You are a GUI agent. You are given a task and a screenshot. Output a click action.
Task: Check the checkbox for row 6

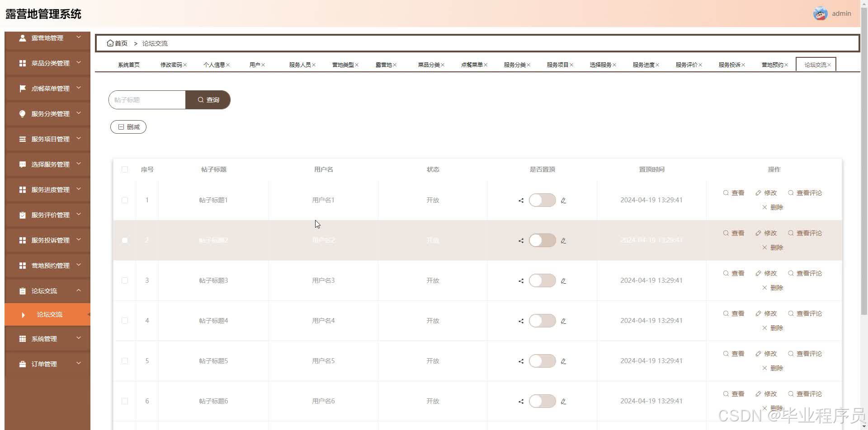tap(125, 401)
